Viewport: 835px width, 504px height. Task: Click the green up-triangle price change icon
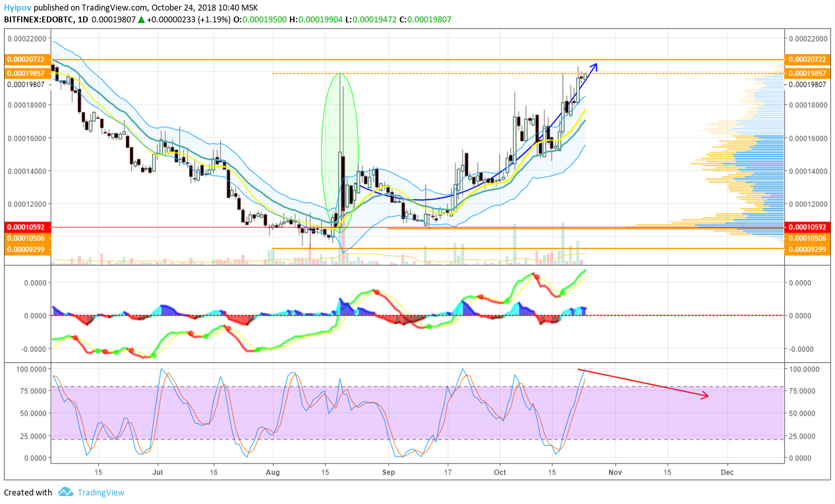(140, 20)
